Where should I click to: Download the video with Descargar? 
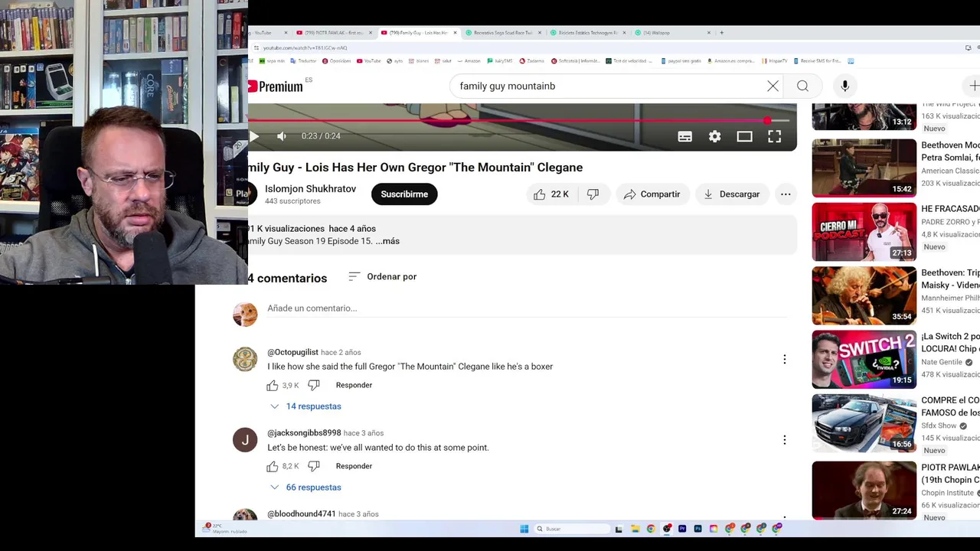click(731, 194)
